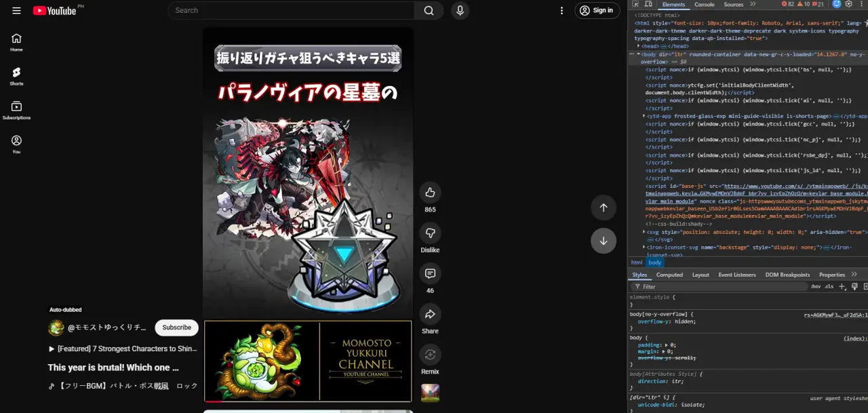Click the overflow-y hidden declaration
This screenshot has height=413, width=868.
coord(665,321)
